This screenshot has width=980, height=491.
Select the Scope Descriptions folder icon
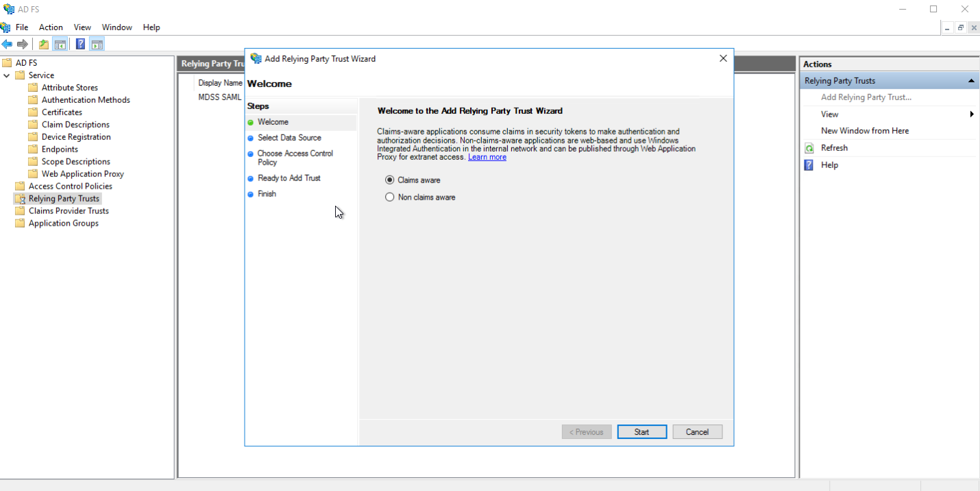[33, 162]
